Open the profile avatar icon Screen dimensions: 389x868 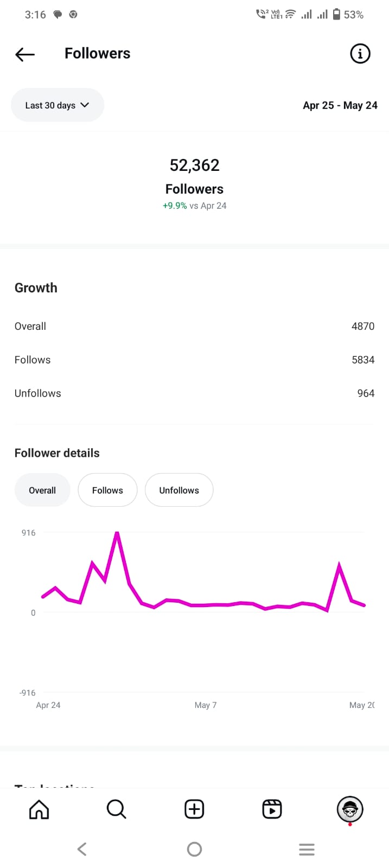tap(350, 809)
